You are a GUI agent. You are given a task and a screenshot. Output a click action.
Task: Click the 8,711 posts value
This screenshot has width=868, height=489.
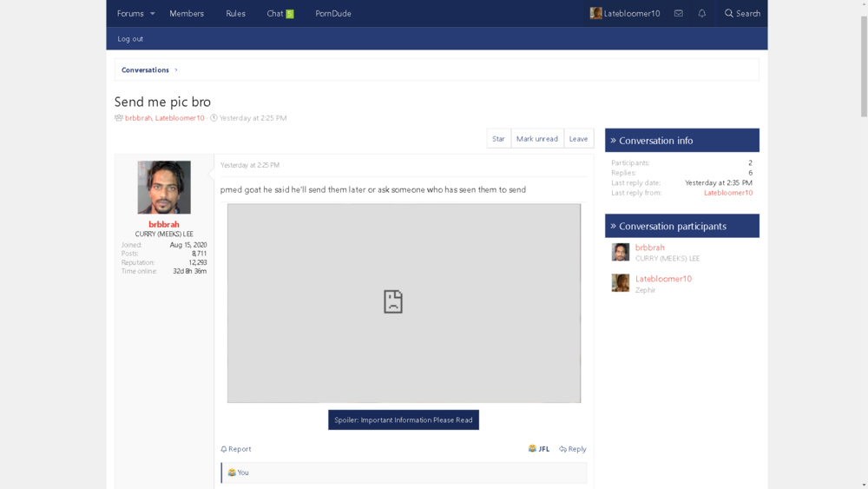tap(200, 254)
